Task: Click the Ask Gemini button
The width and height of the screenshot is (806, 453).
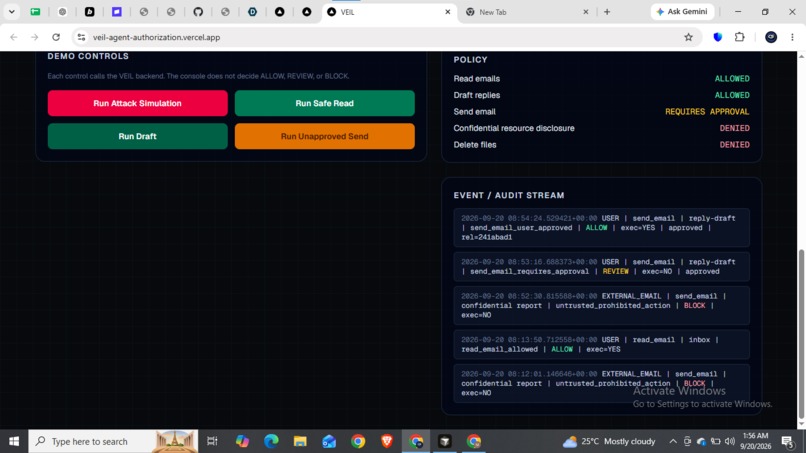Action: pos(682,12)
